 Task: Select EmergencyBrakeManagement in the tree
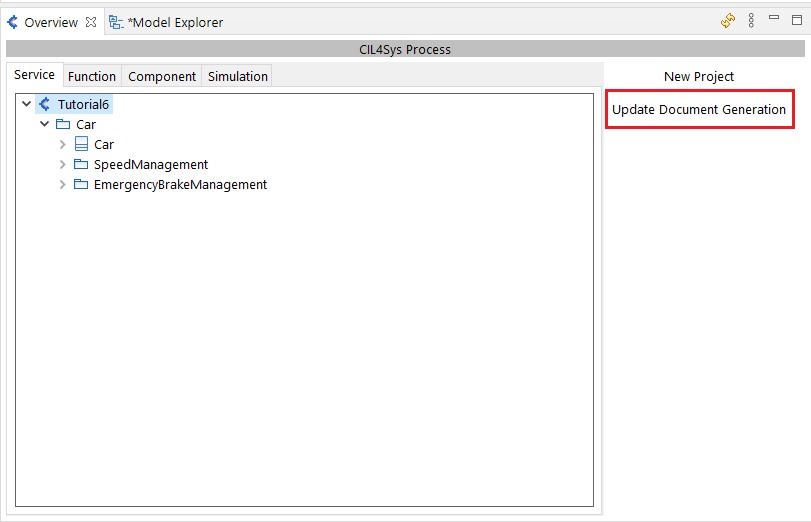pyautogui.click(x=180, y=185)
